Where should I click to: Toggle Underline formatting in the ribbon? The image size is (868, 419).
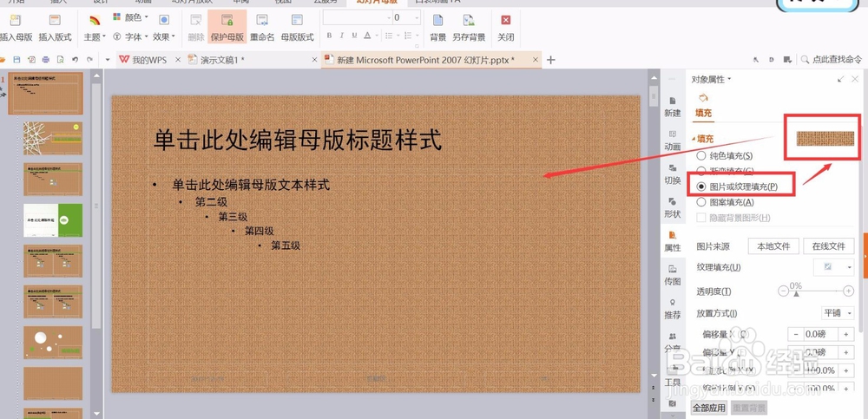(x=354, y=36)
